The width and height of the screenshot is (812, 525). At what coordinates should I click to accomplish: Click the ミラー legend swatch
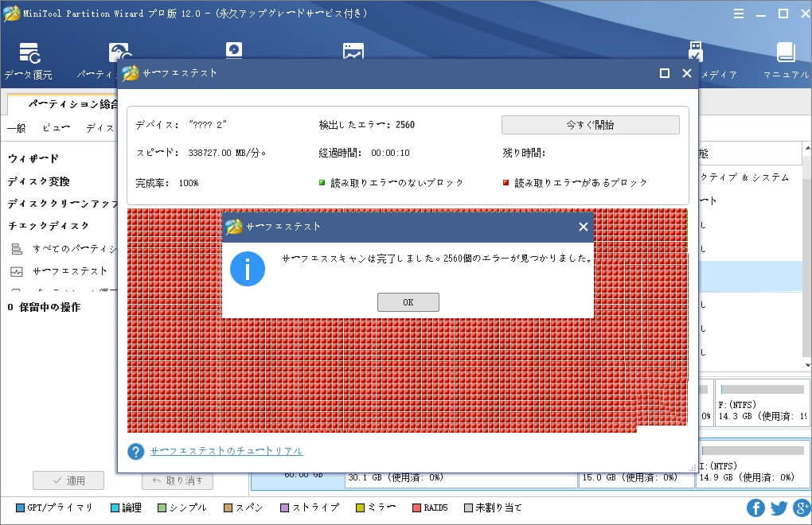[361, 508]
